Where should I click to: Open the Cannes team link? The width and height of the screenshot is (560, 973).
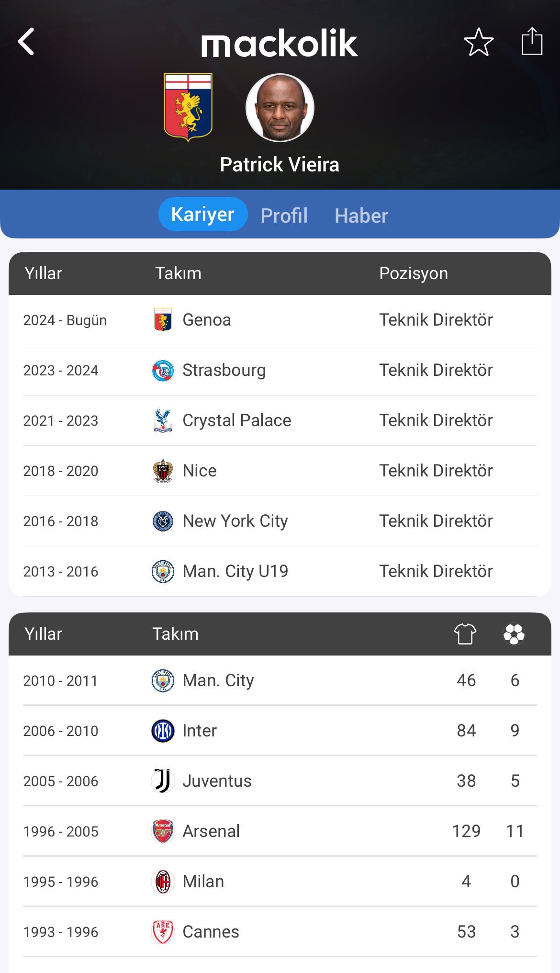pos(211,932)
